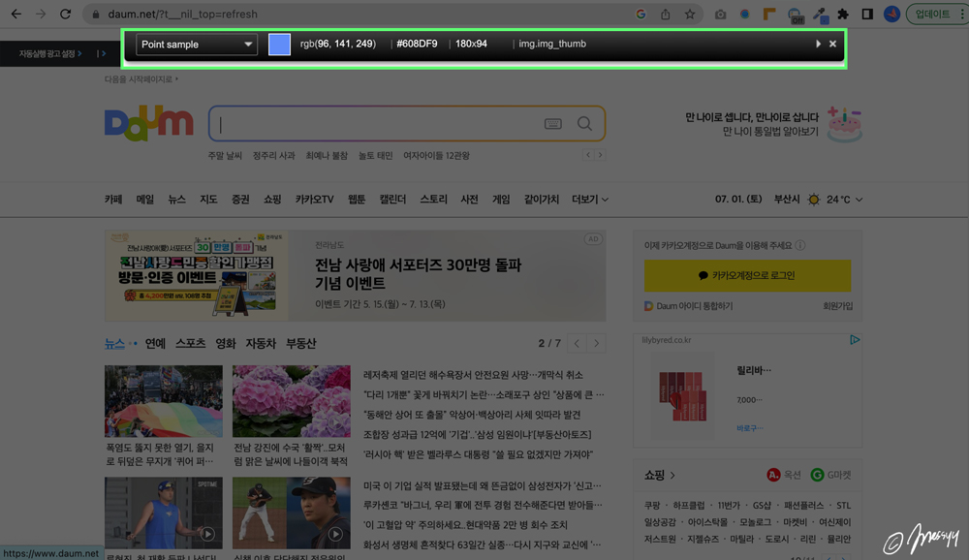Open trending keyword 주말 날씨
The height and width of the screenshot is (560, 969).
coord(225,156)
